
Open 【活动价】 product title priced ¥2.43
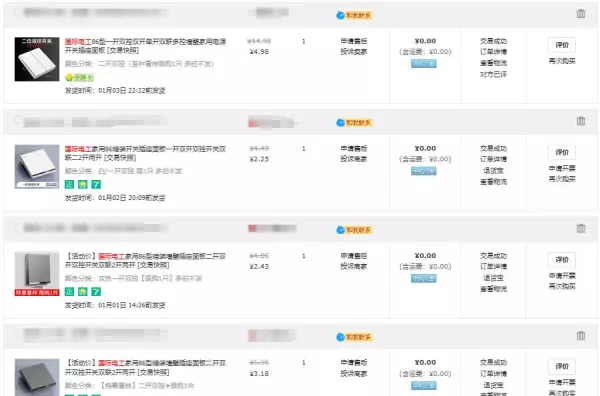(x=145, y=260)
